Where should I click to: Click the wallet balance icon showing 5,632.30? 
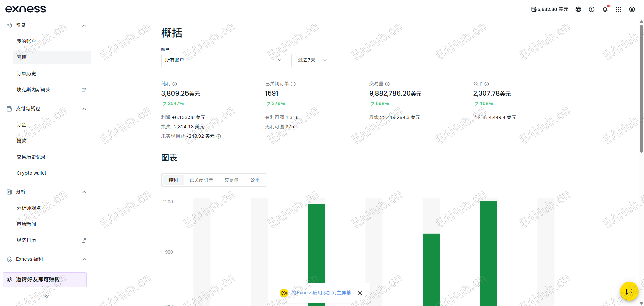pyautogui.click(x=533, y=9)
